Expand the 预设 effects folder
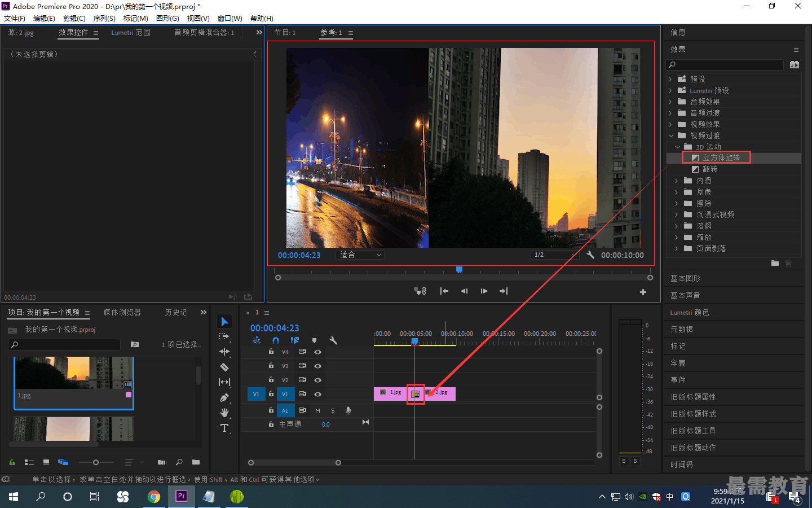 670,79
